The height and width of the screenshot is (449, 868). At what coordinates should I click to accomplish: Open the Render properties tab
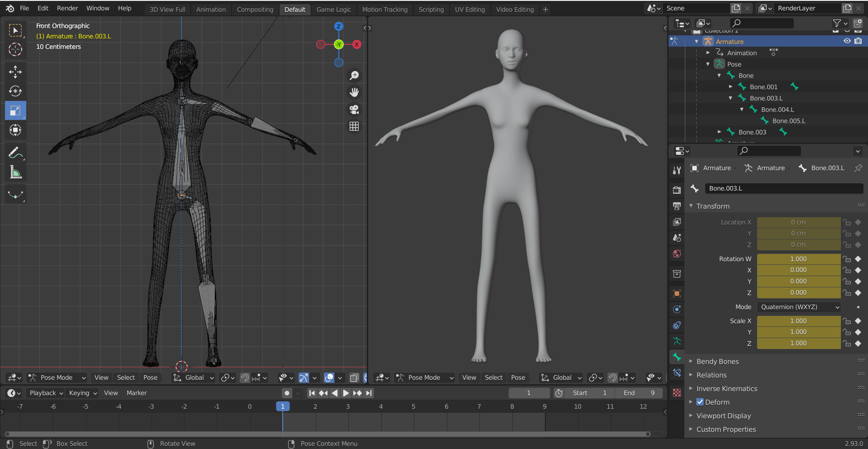(677, 190)
